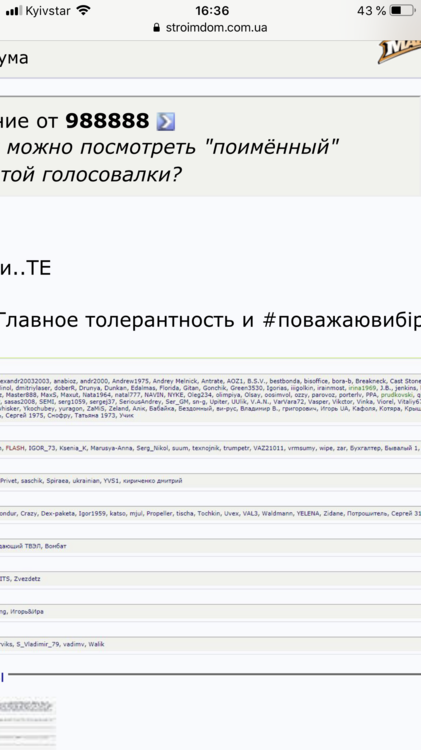This screenshot has width=421, height=750.
Task: Open voter profile Waldmann
Action: click(277, 513)
